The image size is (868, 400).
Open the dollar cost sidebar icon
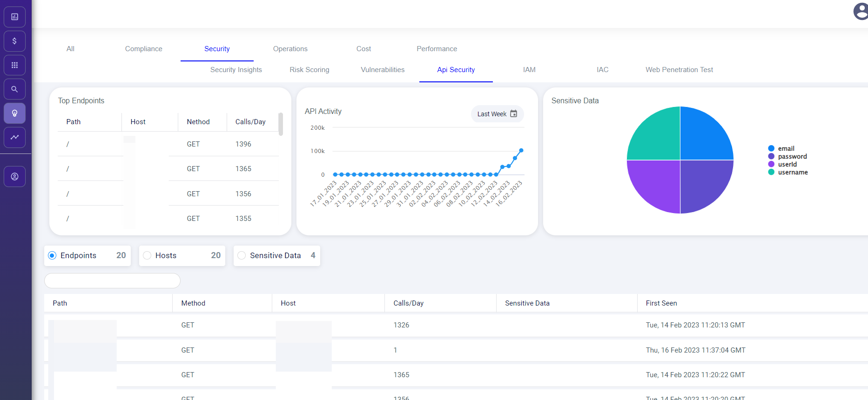(x=14, y=41)
